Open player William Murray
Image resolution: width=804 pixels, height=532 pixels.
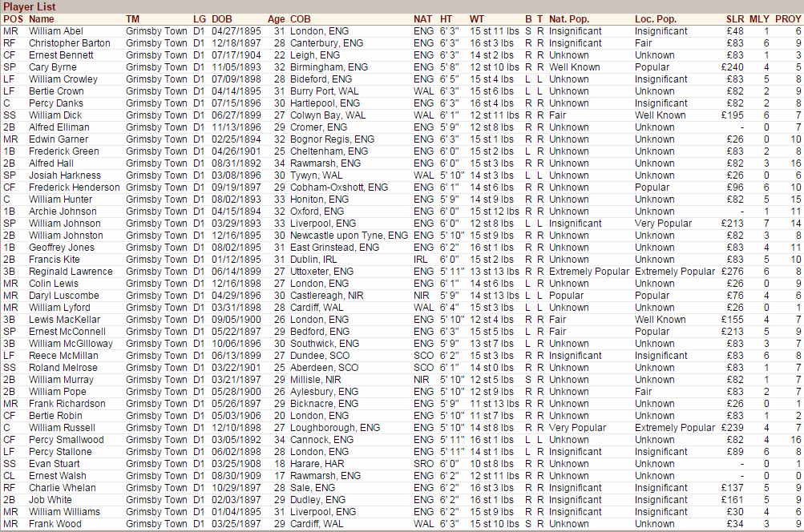pyautogui.click(x=61, y=379)
